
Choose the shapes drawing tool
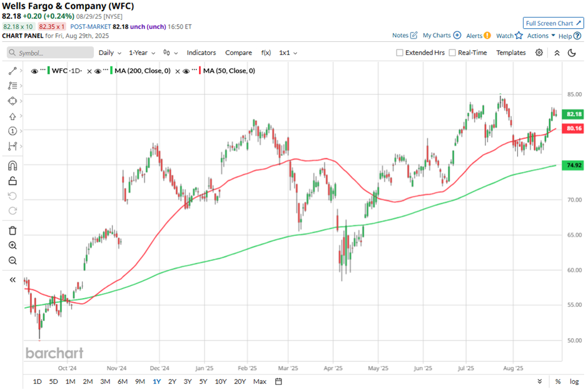13,101
